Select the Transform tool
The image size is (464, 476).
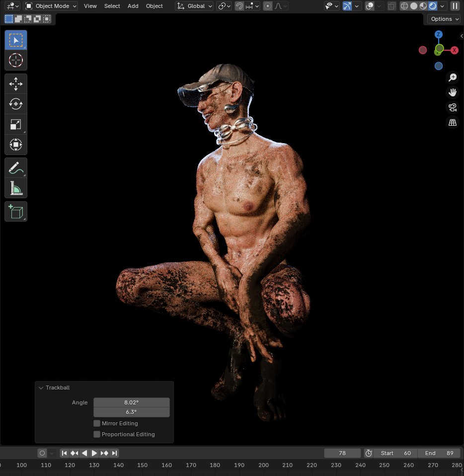(16, 145)
